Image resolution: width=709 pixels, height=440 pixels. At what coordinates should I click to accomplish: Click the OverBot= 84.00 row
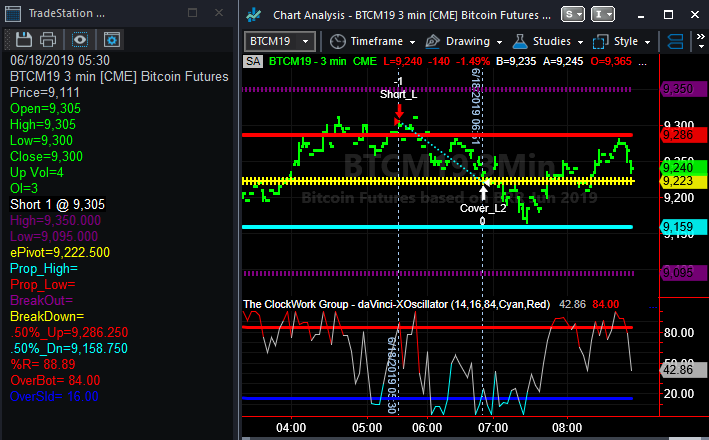point(55,380)
